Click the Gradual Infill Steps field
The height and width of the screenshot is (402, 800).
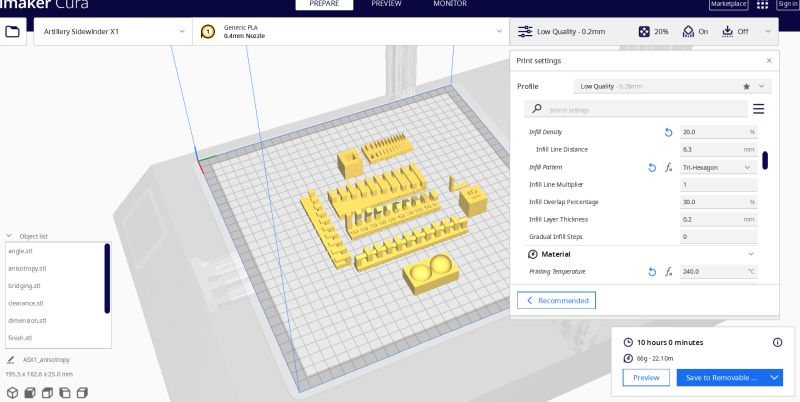(x=718, y=237)
